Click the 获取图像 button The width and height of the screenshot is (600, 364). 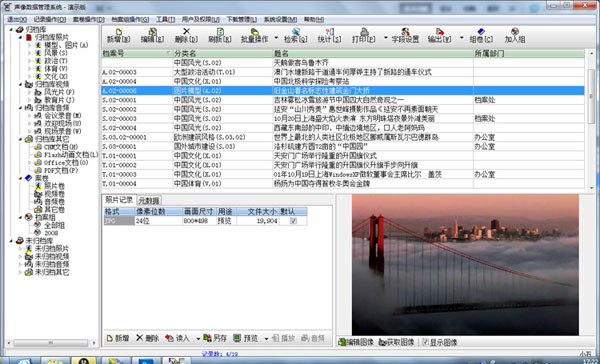coord(396,342)
